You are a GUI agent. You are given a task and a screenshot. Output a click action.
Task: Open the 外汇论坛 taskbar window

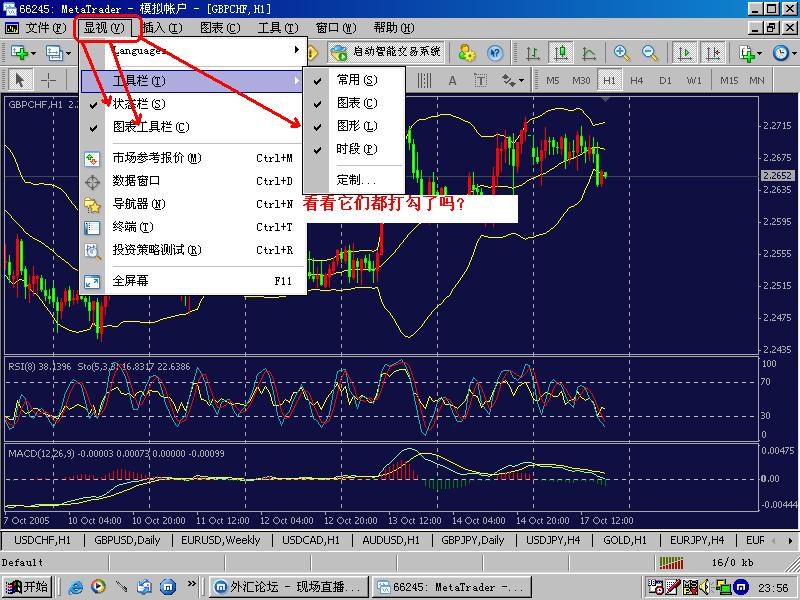[x=288, y=587]
